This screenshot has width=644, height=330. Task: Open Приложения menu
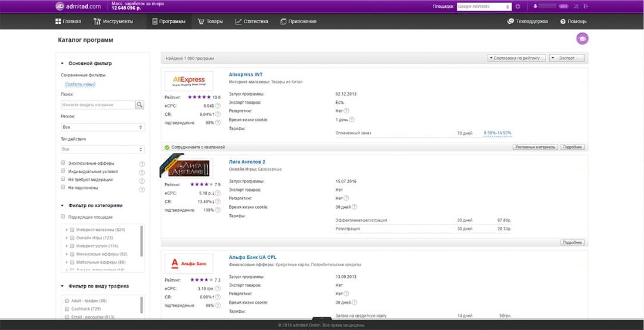pyautogui.click(x=299, y=21)
